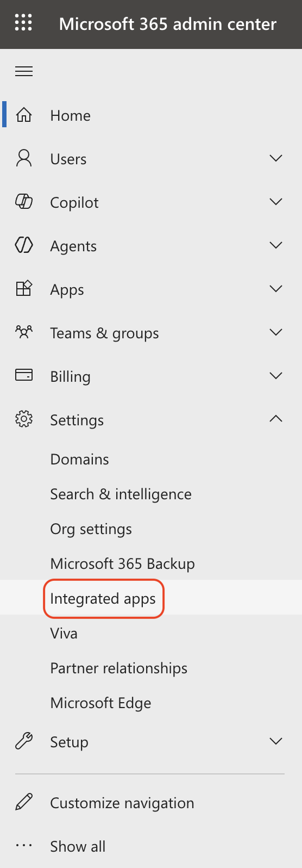Open the Agents menu label
The width and height of the screenshot is (302, 868).
(x=73, y=246)
